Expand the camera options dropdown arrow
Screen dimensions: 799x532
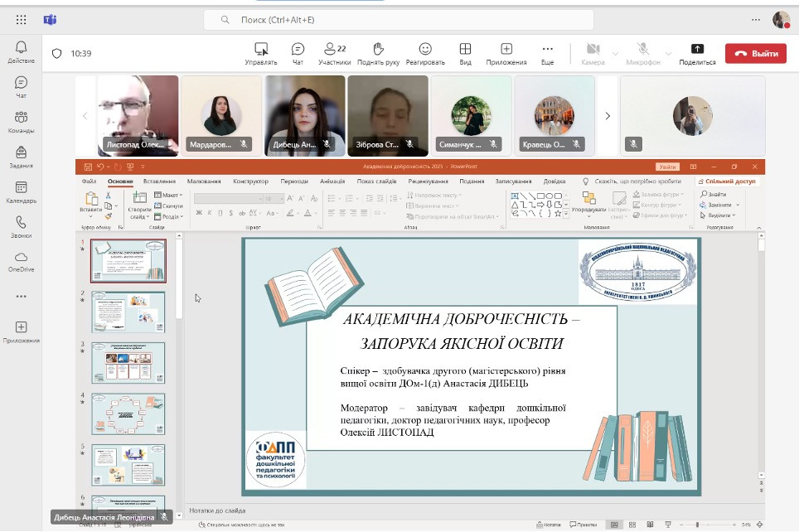[615, 53]
